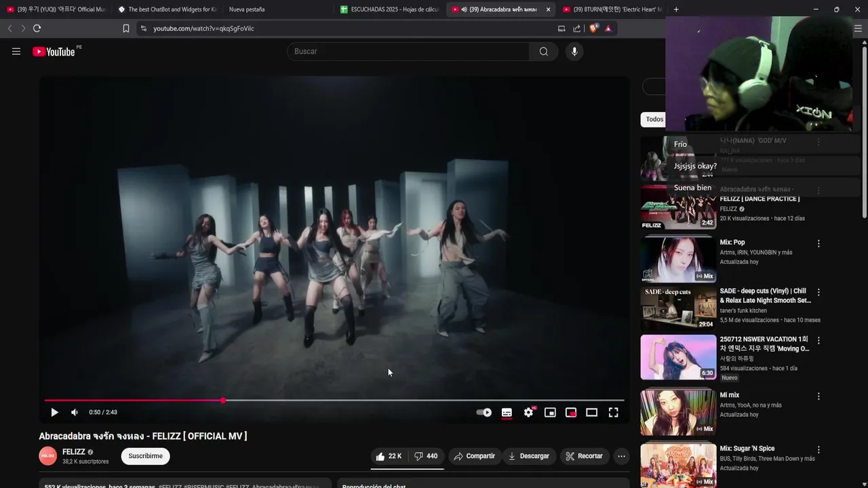This screenshot has height=488, width=868.
Task: Switch to theater mode
Action: (592, 412)
